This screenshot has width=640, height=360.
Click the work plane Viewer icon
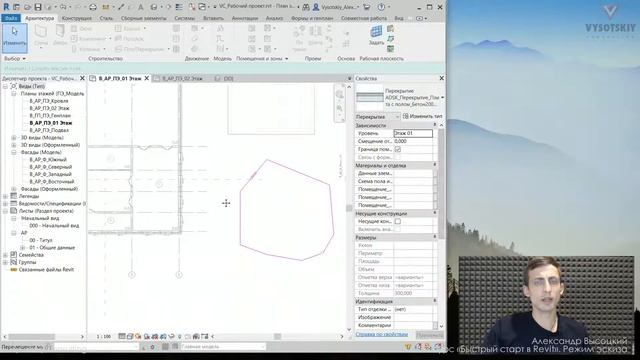tap(391, 49)
